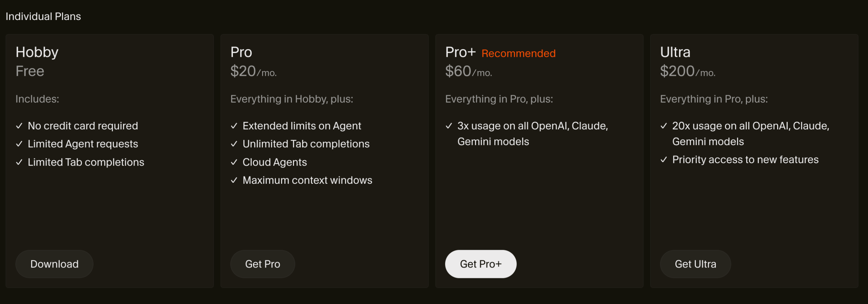The height and width of the screenshot is (304, 868).
Task: Click checkmark beside Maximum context windows
Action: coord(234,180)
